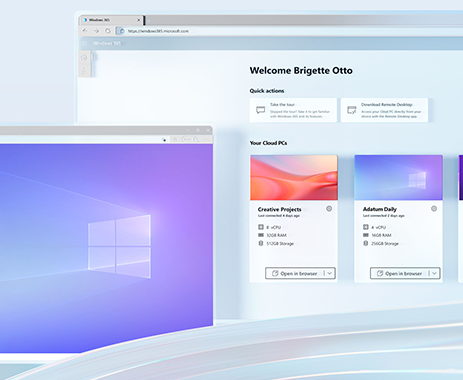Minimize the Cloud PC session window
The width and height of the screenshot is (463, 380).
[x=188, y=130]
